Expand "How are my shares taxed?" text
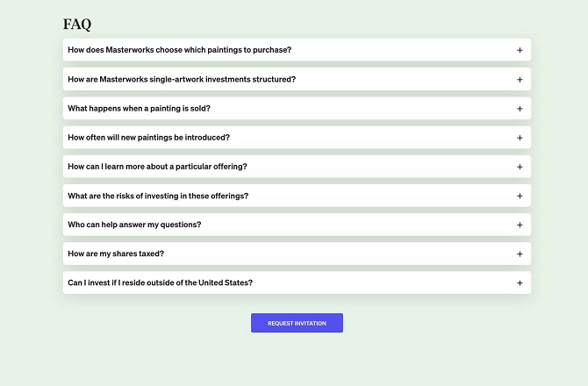The width and height of the screenshot is (588, 386). click(116, 254)
